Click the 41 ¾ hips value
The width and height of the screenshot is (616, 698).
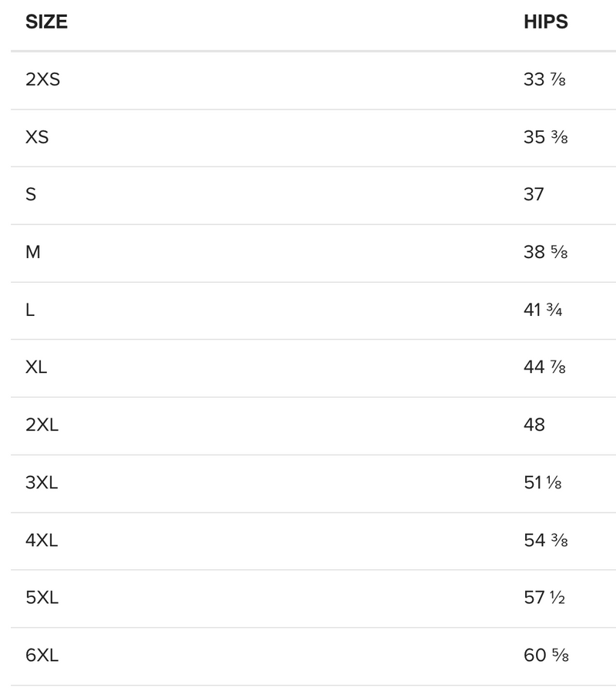click(x=543, y=310)
